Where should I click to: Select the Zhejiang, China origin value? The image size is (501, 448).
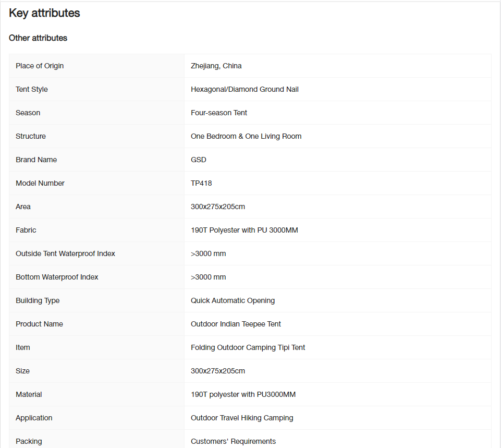click(x=216, y=66)
